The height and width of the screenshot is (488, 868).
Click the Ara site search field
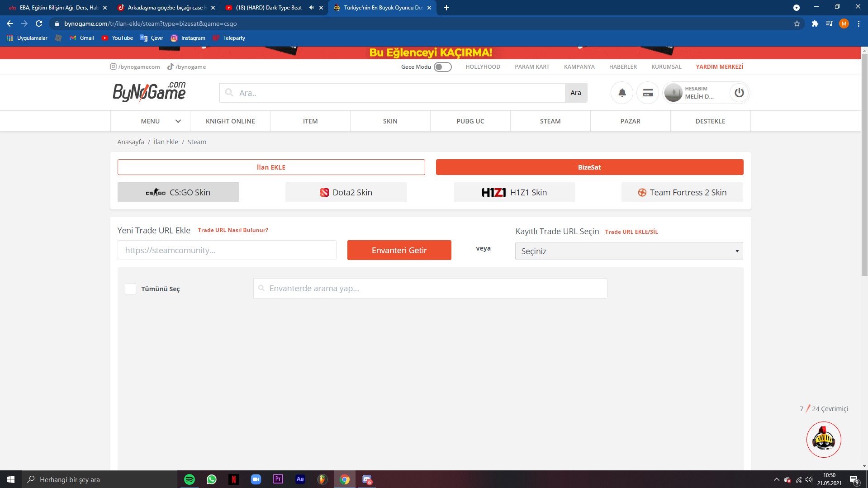click(x=392, y=93)
